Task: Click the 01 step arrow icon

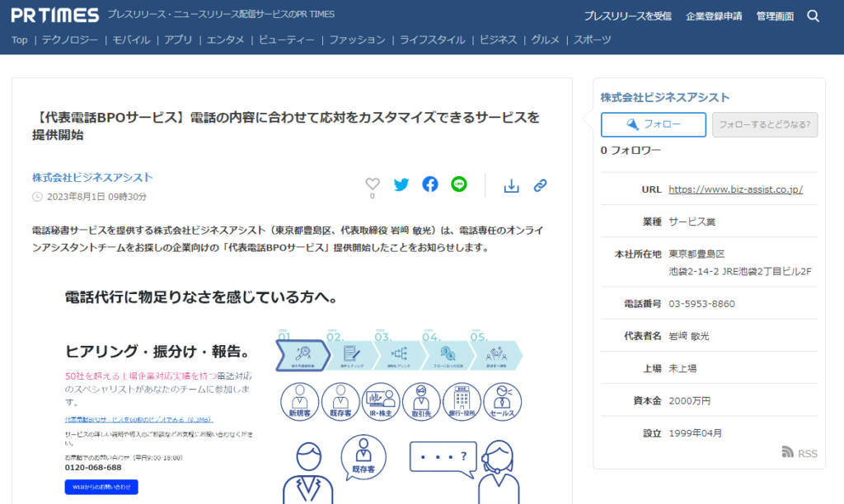Action: 302,355
